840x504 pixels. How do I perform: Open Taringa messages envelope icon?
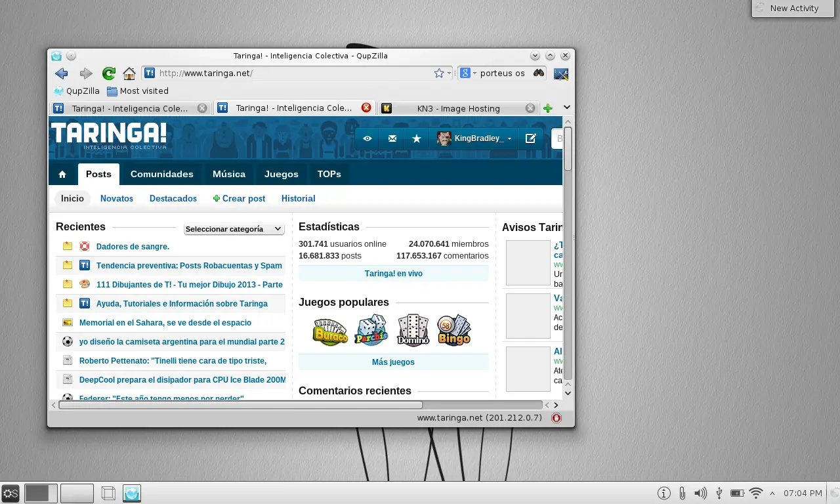[392, 138]
